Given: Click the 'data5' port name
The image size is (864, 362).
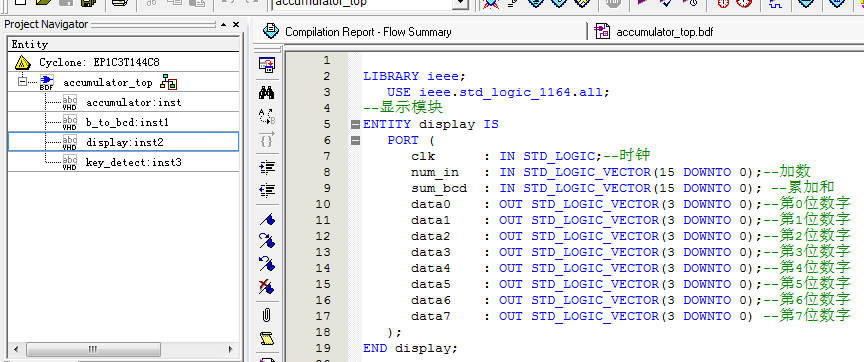Looking at the screenshot, I should click(431, 284).
